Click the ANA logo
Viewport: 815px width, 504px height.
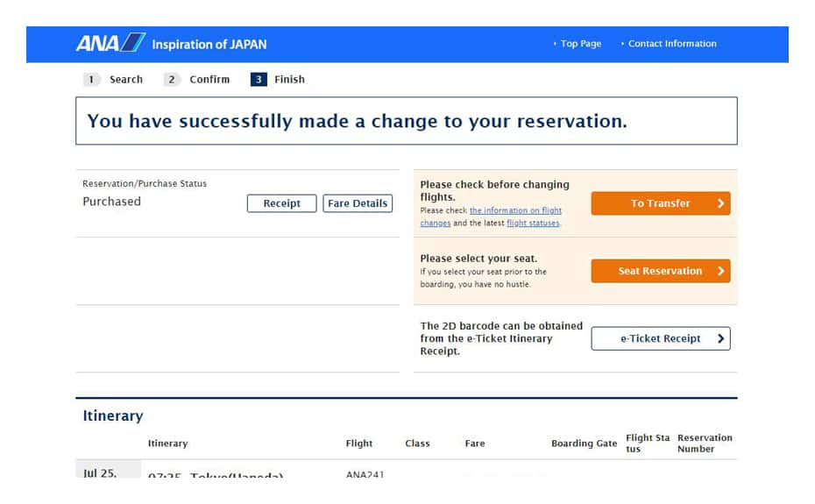point(110,43)
